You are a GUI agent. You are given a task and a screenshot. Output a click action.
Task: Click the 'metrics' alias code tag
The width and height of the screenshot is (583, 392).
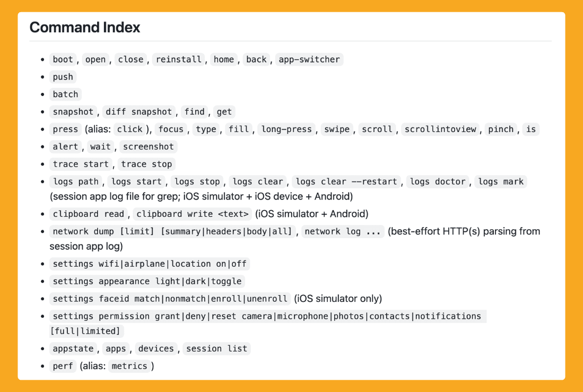pos(129,367)
